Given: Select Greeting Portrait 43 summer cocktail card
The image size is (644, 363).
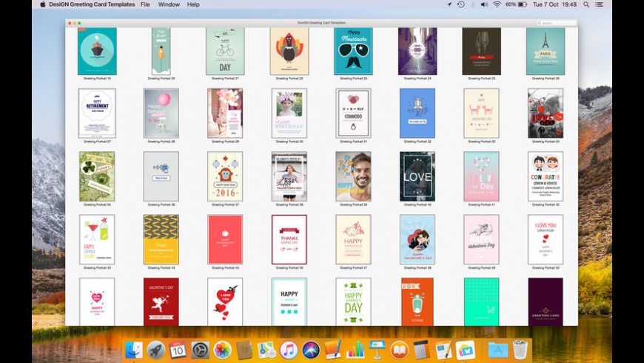Looking at the screenshot, I should coord(97,239).
